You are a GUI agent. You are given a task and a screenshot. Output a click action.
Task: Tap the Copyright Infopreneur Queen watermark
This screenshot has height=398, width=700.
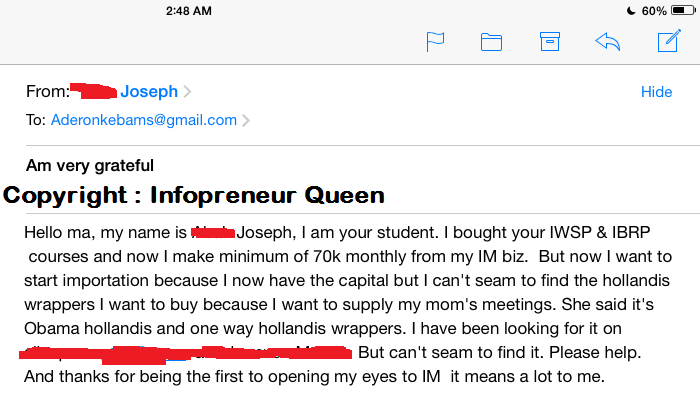pyautogui.click(x=194, y=195)
